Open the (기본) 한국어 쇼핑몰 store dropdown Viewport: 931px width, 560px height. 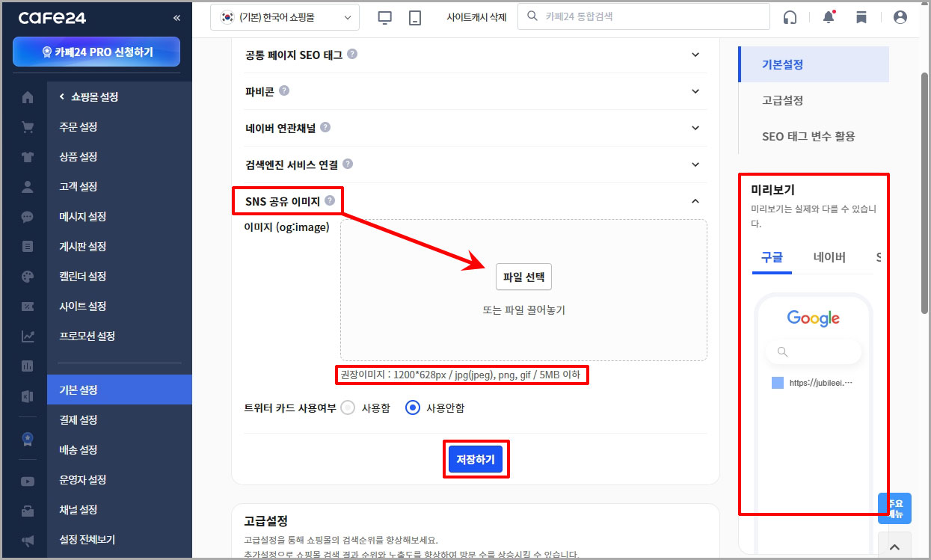284,16
